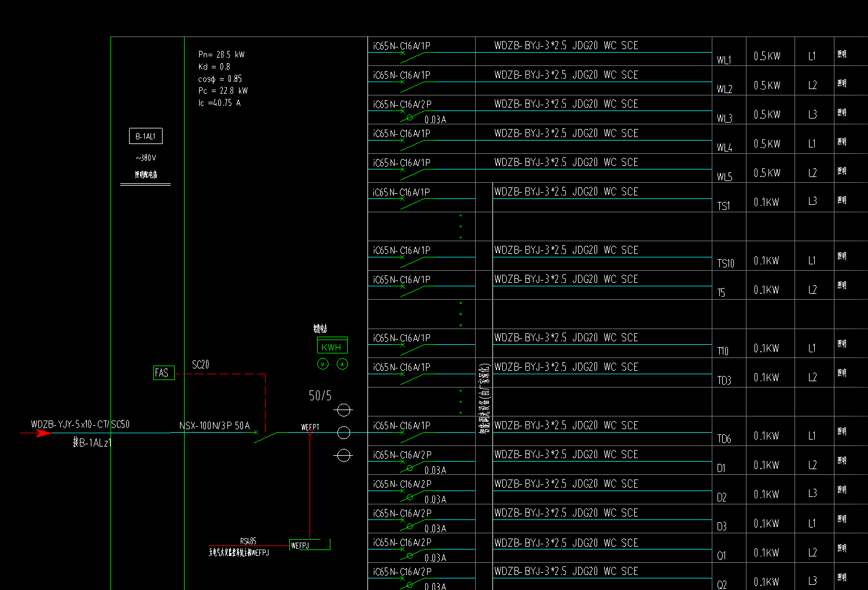Pick the RCD breaker symbol in WL3 row
The width and height of the screenshot is (868, 590).
[x=413, y=115]
